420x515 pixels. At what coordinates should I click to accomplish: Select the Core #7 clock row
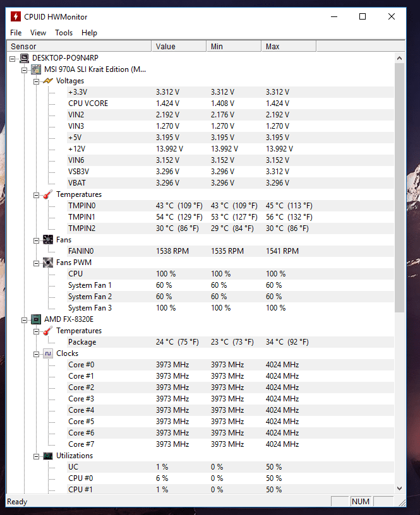pyautogui.click(x=231, y=444)
